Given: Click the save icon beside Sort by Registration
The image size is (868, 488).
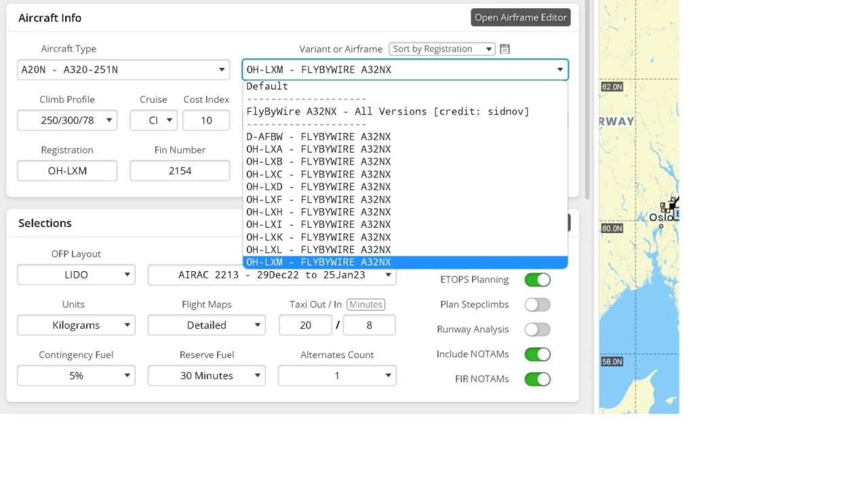Looking at the screenshot, I should pos(505,49).
